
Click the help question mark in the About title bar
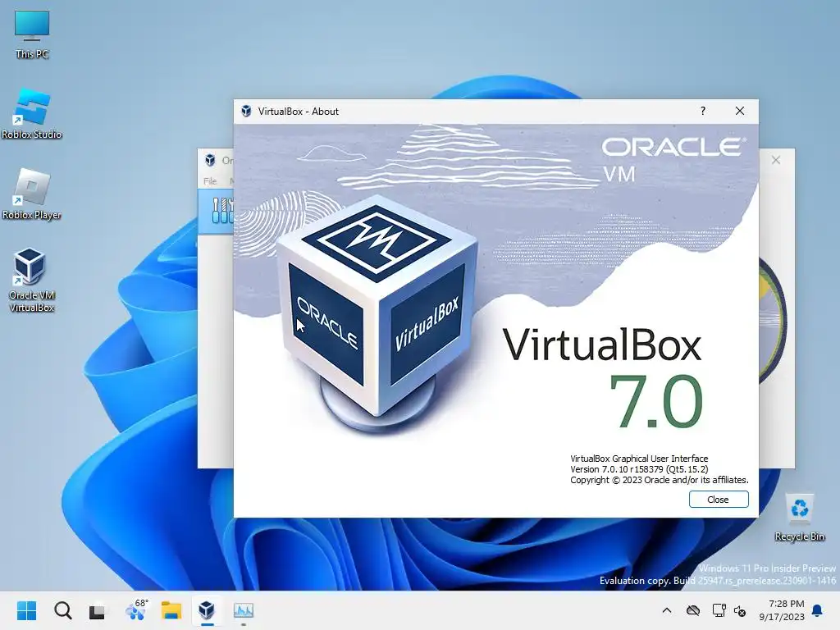703,111
